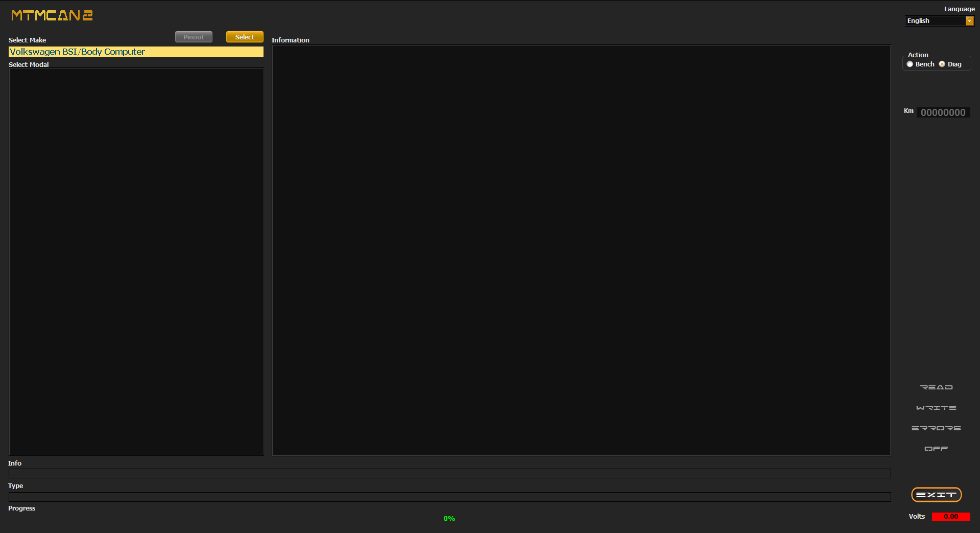Click the Select Modal label
Viewport: 980px width, 533px height.
[29, 64]
